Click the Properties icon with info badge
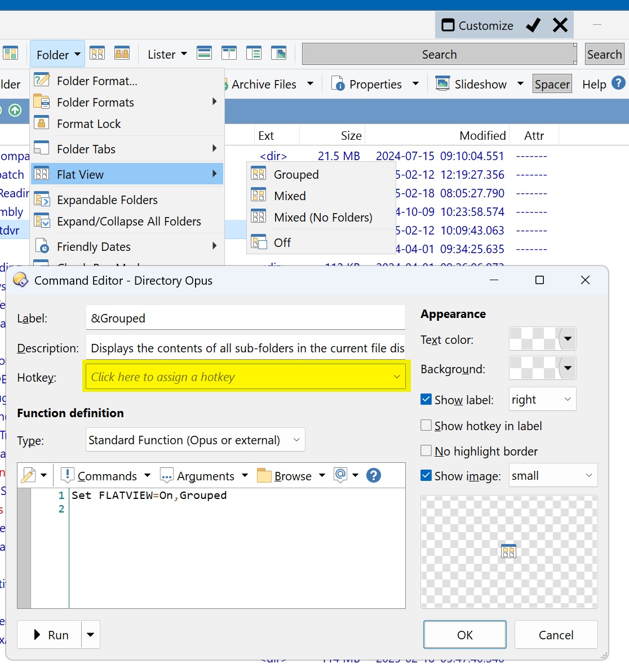The image size is (629, 672). [x=338, y=83]
